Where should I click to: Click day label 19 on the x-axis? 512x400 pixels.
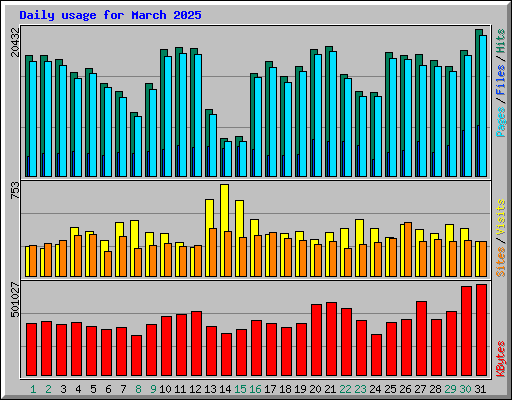pyautogui.click(x=300, y=389)
